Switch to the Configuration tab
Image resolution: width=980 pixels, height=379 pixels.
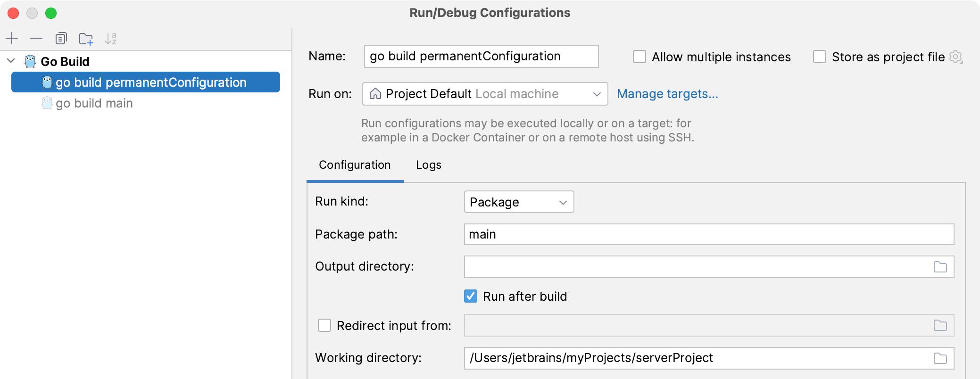coord(355,165)
